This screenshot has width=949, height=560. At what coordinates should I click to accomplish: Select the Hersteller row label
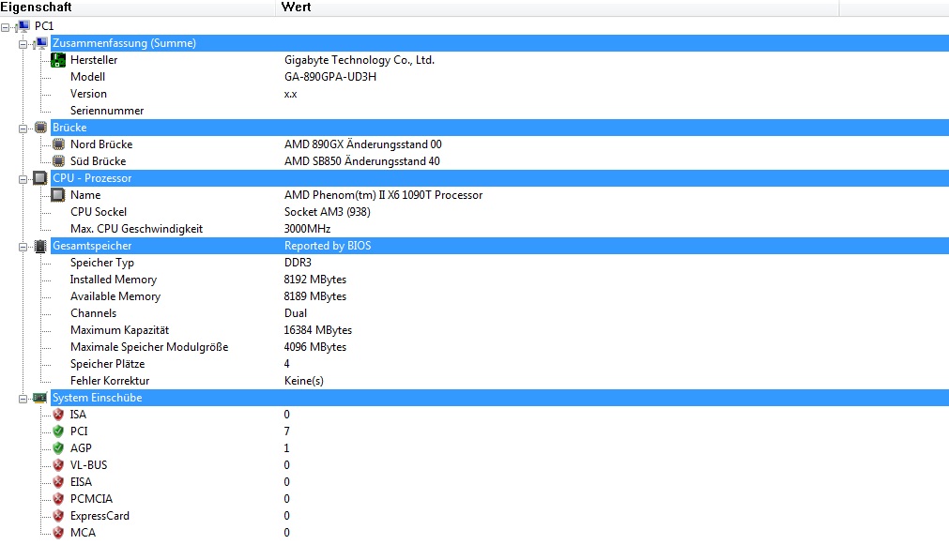(x=94, y=60)
